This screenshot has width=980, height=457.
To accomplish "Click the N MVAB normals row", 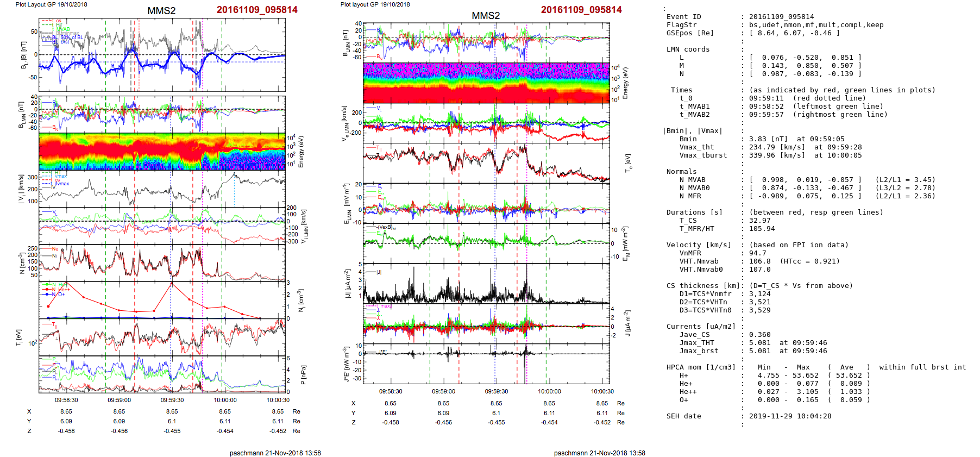I will tap(801, 180).
